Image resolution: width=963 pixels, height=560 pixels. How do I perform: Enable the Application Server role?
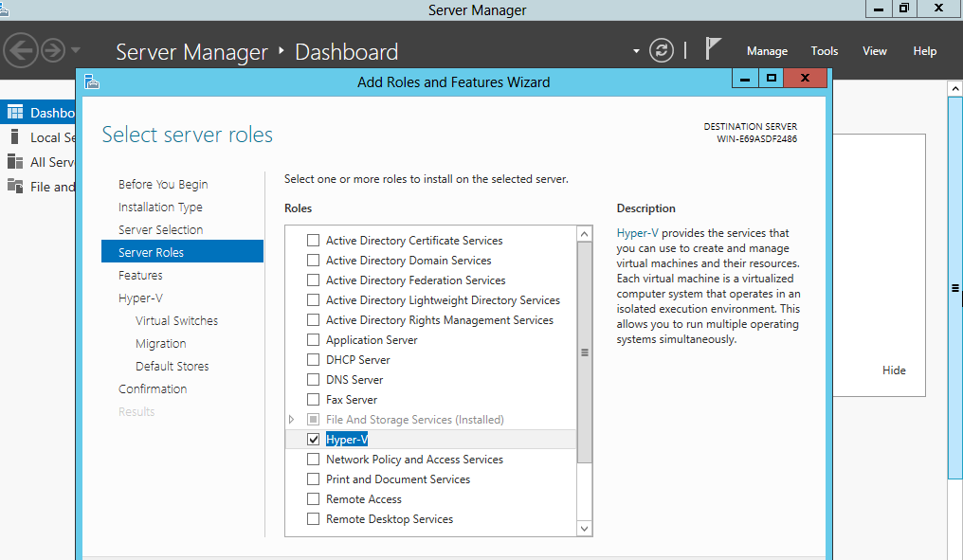coord(313,339)
